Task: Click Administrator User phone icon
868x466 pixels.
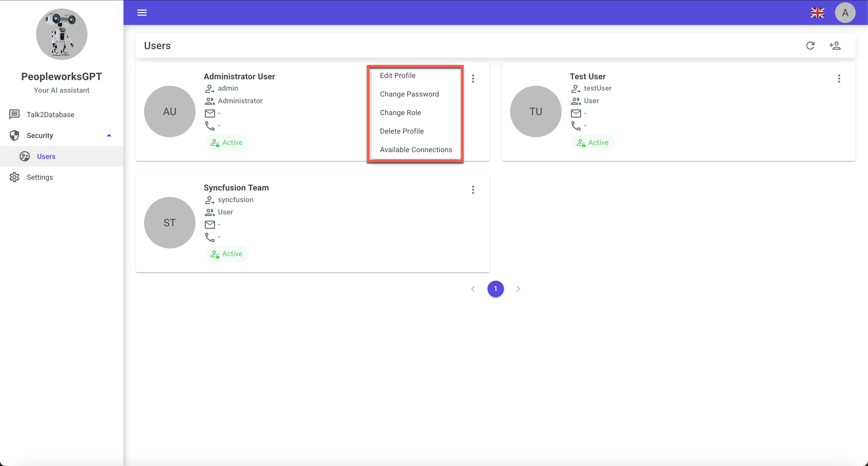Action: [210, 126]
